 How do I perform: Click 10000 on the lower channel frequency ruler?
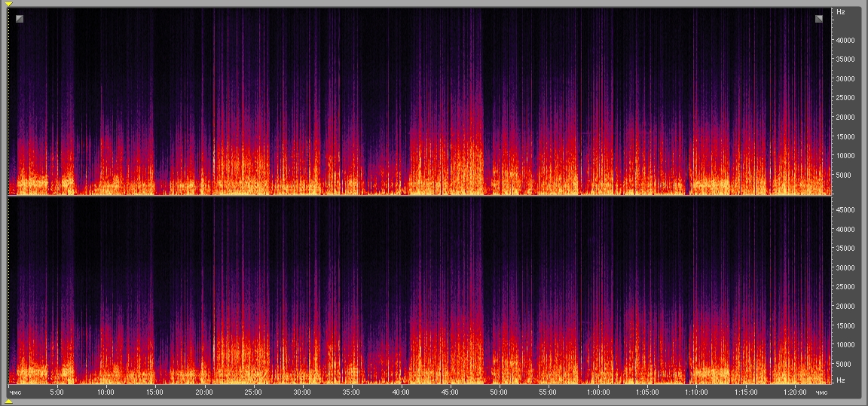click(x=845, y=345)
